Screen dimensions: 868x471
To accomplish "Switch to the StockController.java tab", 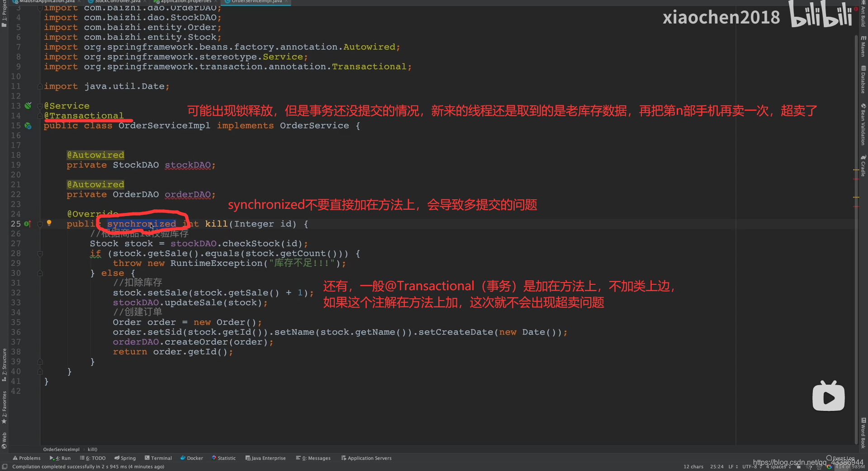I will coord(118,1).
